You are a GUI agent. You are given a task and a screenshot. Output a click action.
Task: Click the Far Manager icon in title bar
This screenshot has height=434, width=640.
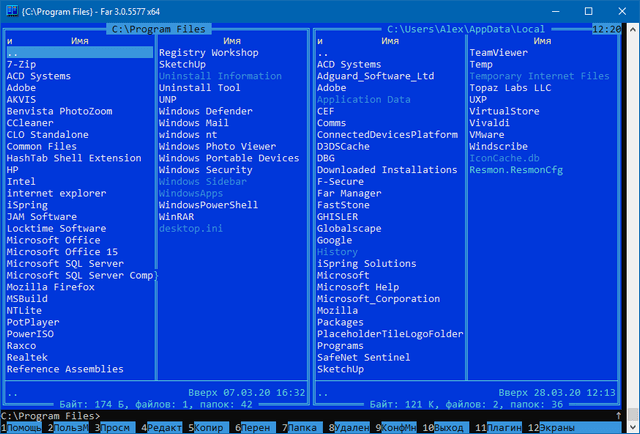coord(11,10)
